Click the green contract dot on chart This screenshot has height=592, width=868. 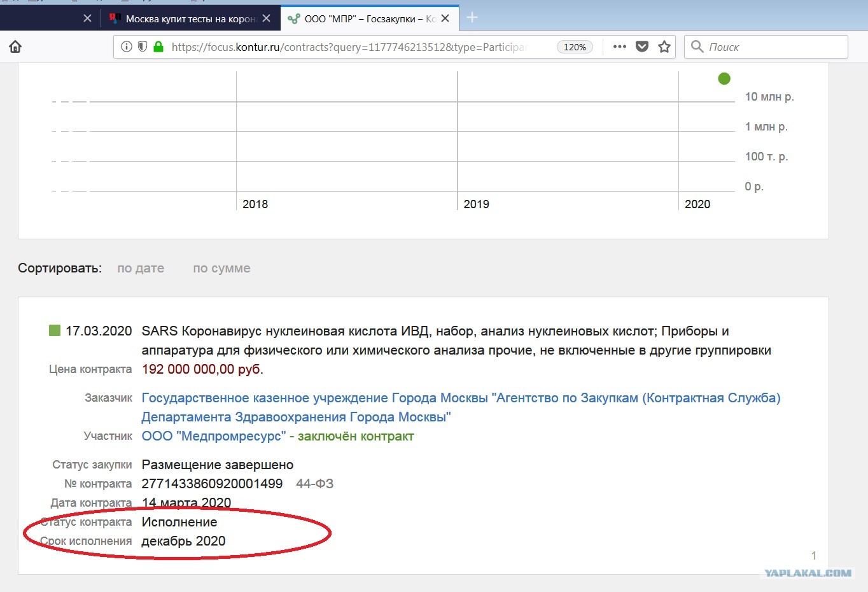click(724, 78)
